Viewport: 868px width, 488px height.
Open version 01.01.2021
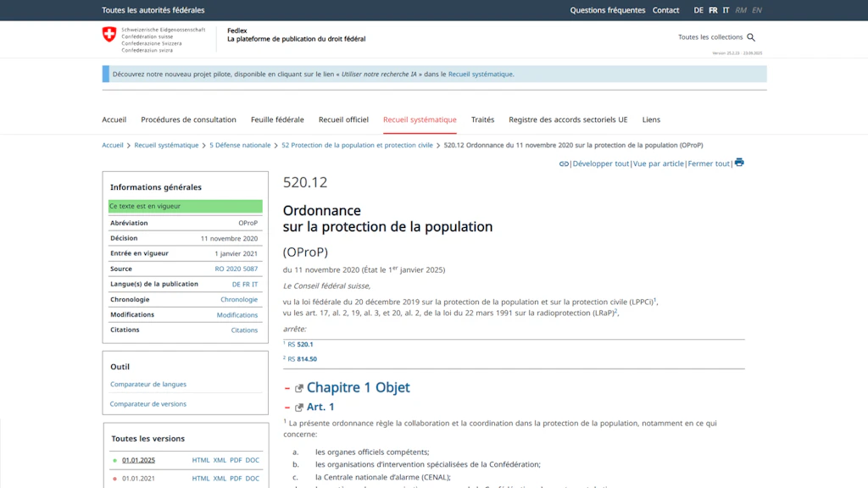pyautogui.click(x=138, y=479)
